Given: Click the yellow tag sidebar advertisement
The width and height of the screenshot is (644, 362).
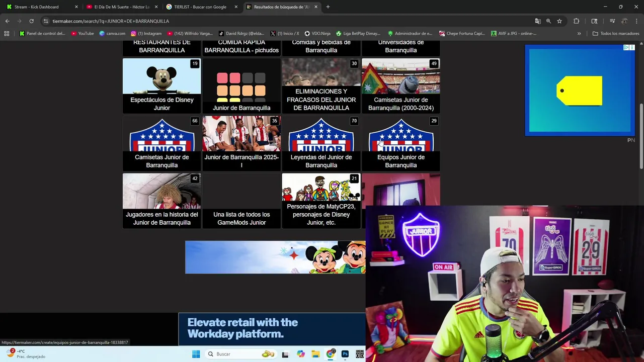Looking at the screenshot, I should pyautogui.click(x=580, y=90).
